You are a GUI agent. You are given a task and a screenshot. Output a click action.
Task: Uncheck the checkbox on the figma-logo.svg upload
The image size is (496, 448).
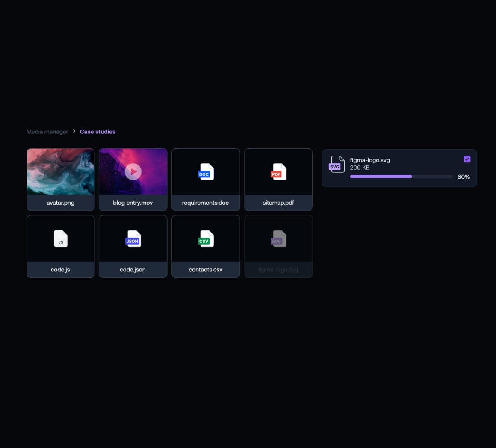(x=467, y=159)
